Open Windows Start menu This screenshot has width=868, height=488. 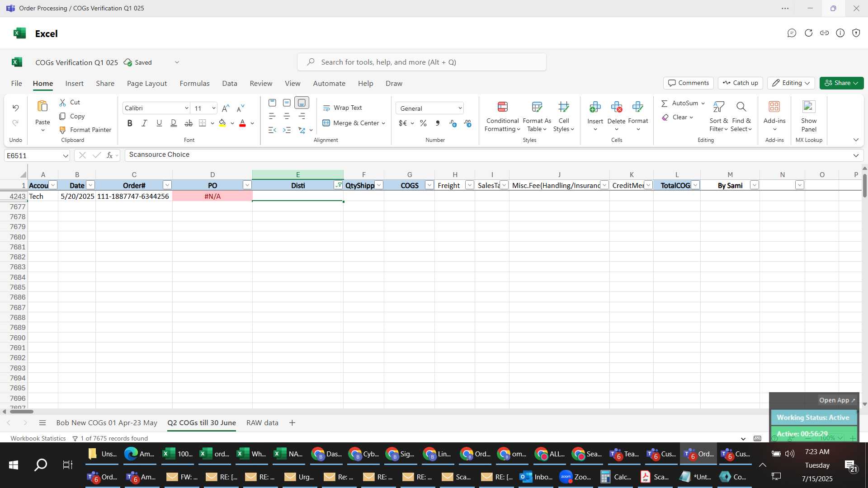point(14,465)
